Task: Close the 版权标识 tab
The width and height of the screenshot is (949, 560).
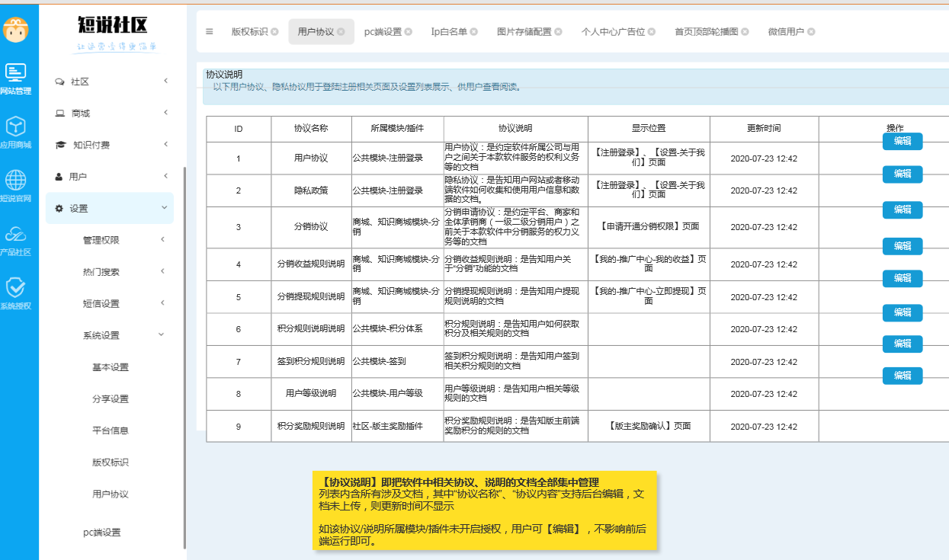Action: pyautogui.click(x=274, y=32)
